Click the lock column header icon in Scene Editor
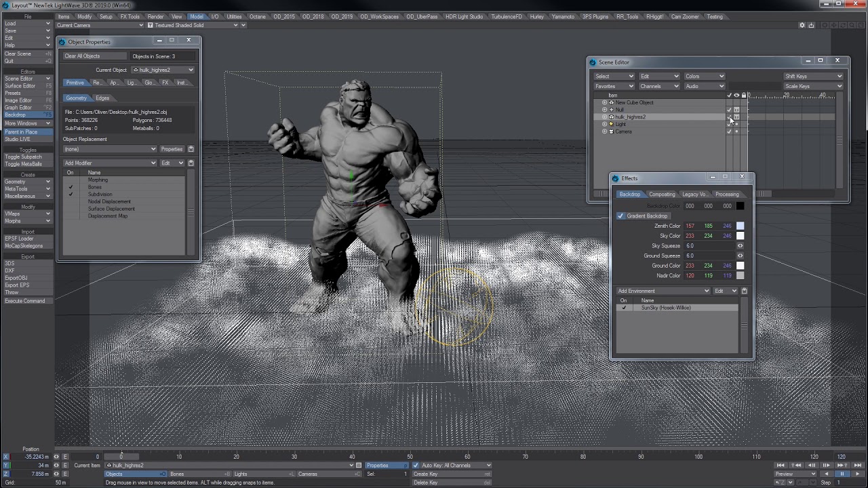This screenshot has width=868, height=488. pyautogui.click(x=743, y=96)
